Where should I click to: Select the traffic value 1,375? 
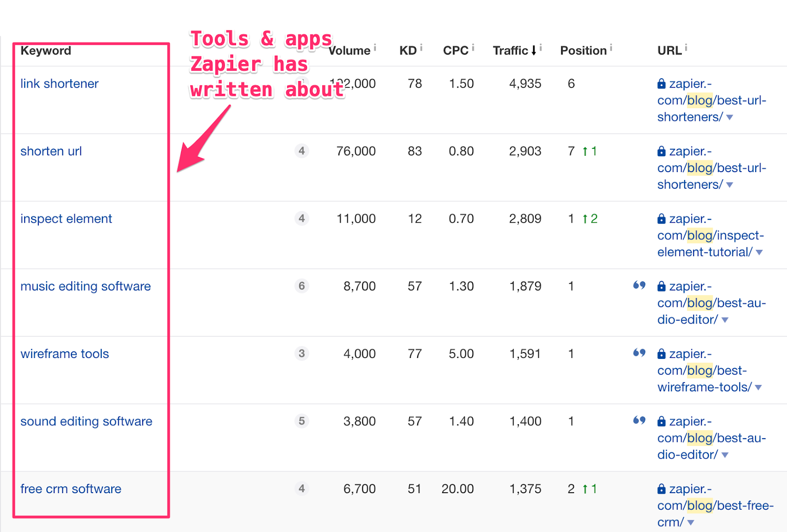525,489
